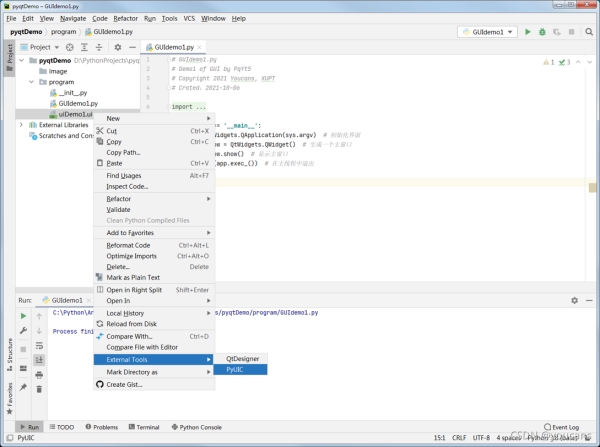Select GUIdemo1.py in project tree

[77, 103]
